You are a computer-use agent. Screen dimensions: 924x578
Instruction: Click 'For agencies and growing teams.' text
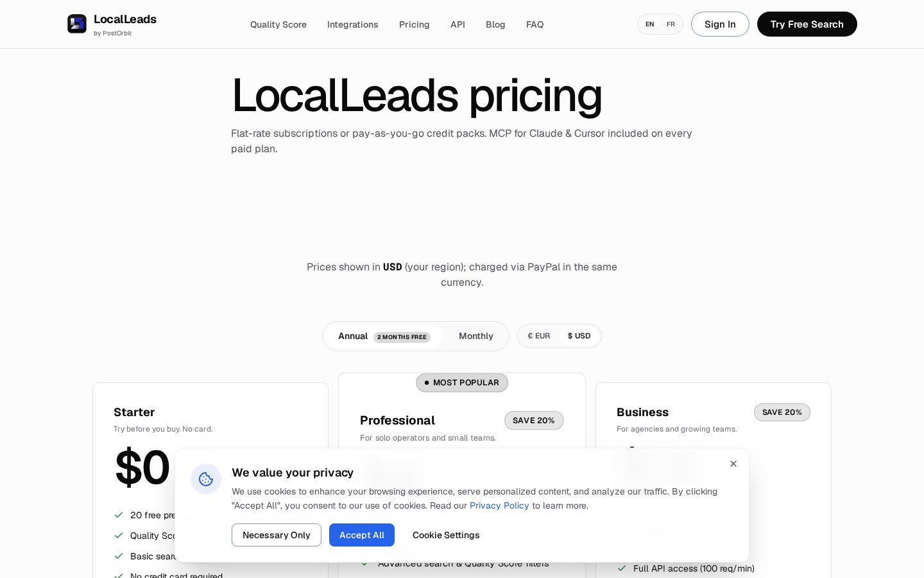click(x=677, y=429)
